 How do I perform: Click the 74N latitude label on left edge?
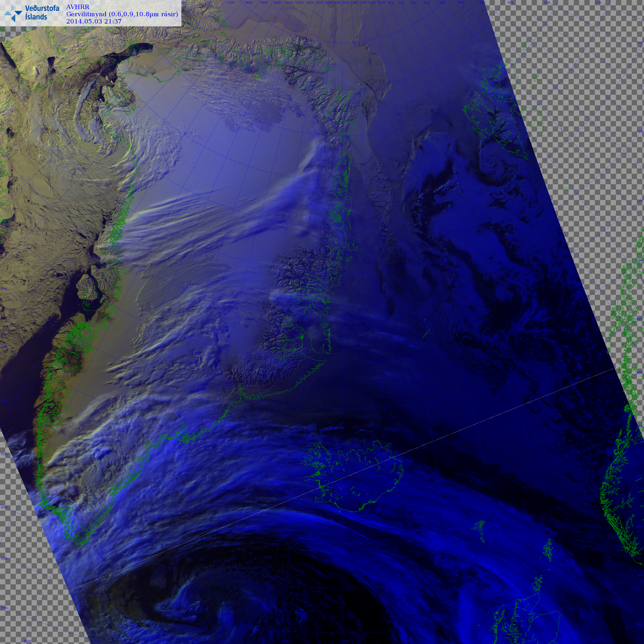pyautogui.click(x=4, y=67)
